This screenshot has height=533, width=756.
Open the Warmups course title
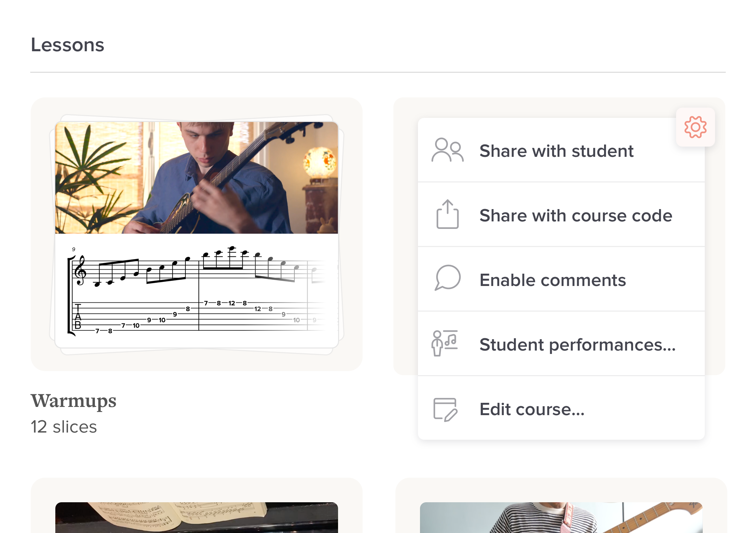tap(73, 401)
